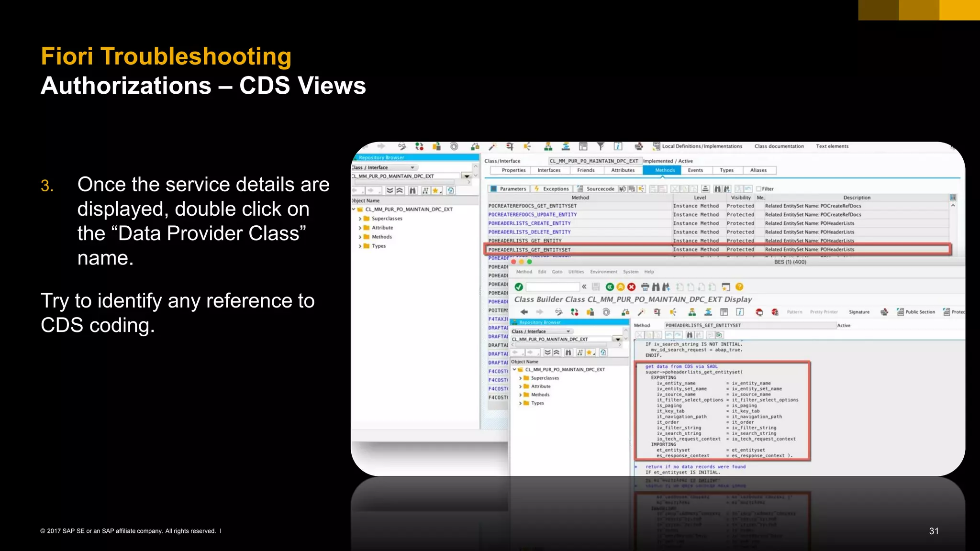980x551 pixels.
Task: Click the Activate wand icon in back window toolbar
Action: coord(492,146)
